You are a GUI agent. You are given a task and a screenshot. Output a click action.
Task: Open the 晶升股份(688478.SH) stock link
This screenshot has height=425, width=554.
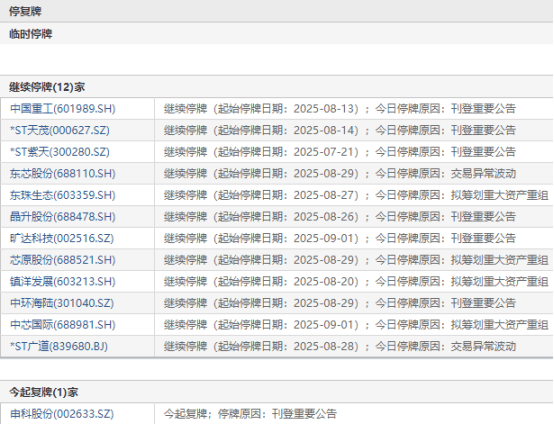click(x=63, y=217)
